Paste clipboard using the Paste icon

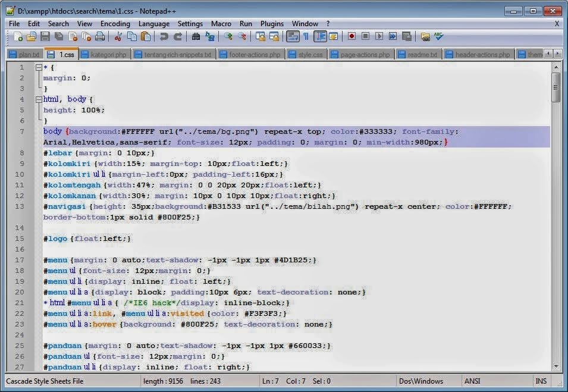click(146, 36)
